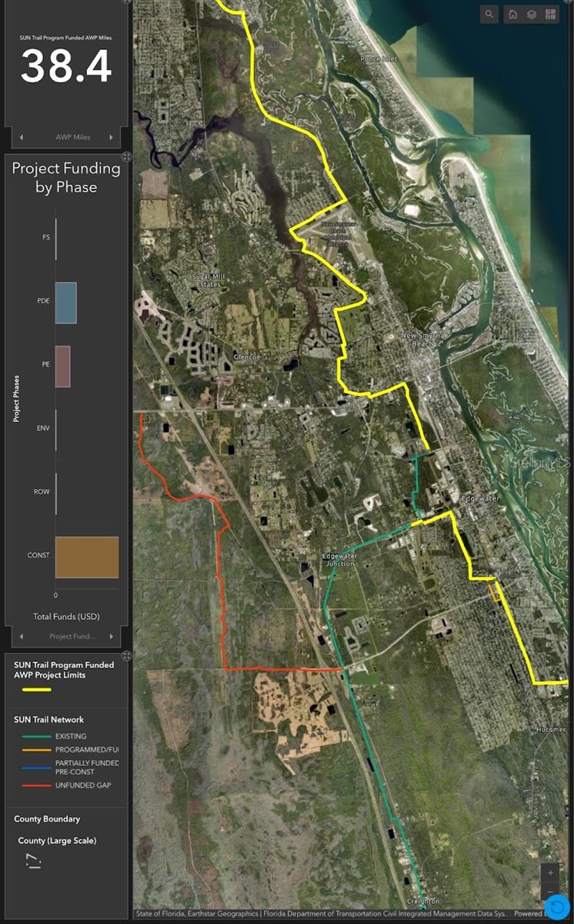
Task: Select the PDE funding bar
Action: click(66, 303)
